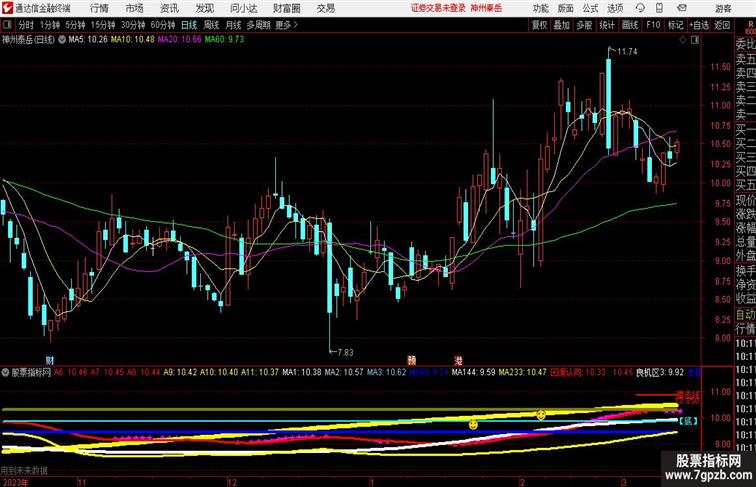Click the 多股 multi-stock toolbar button

584,25
